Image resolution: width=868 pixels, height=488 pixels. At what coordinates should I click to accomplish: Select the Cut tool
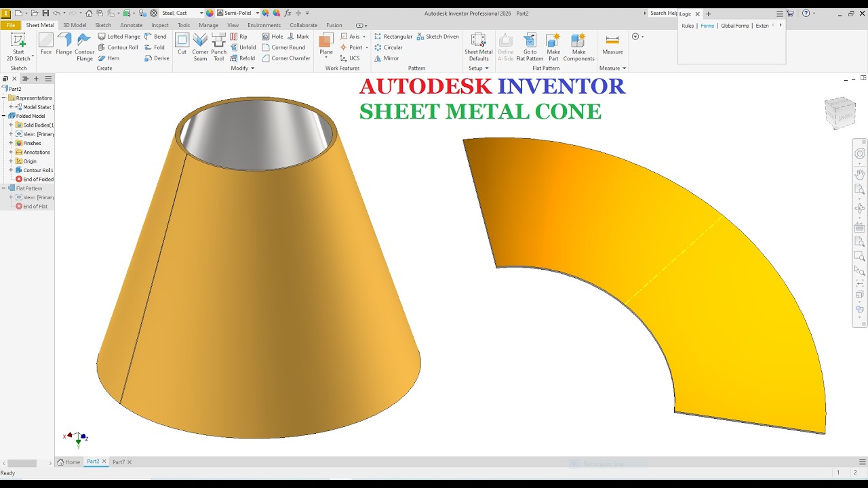pos(182,44)
